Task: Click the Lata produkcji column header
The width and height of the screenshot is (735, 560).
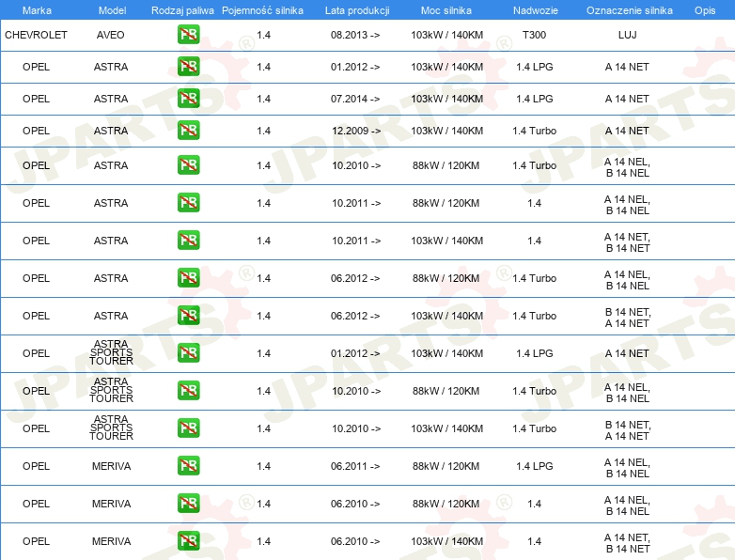Action: 357,10
